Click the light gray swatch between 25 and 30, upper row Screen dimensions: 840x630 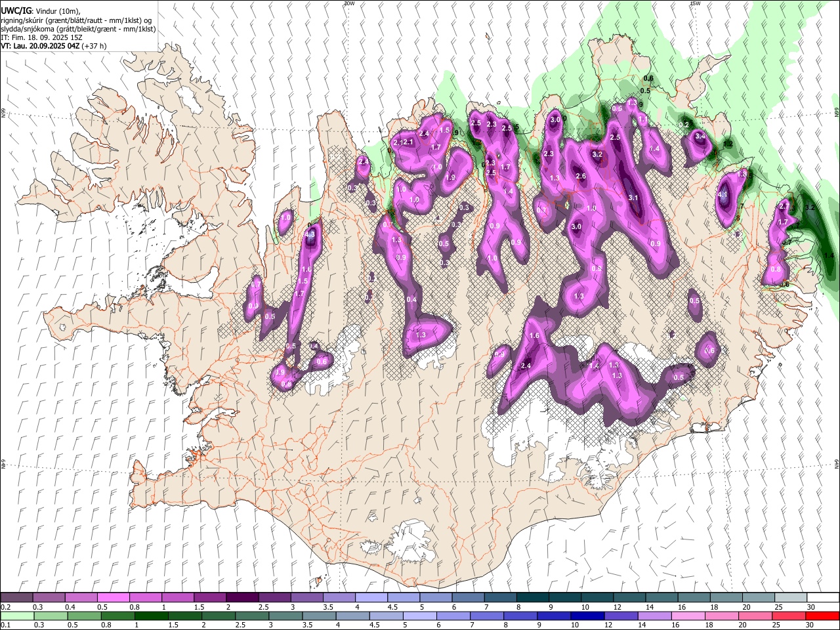point(790,597)
